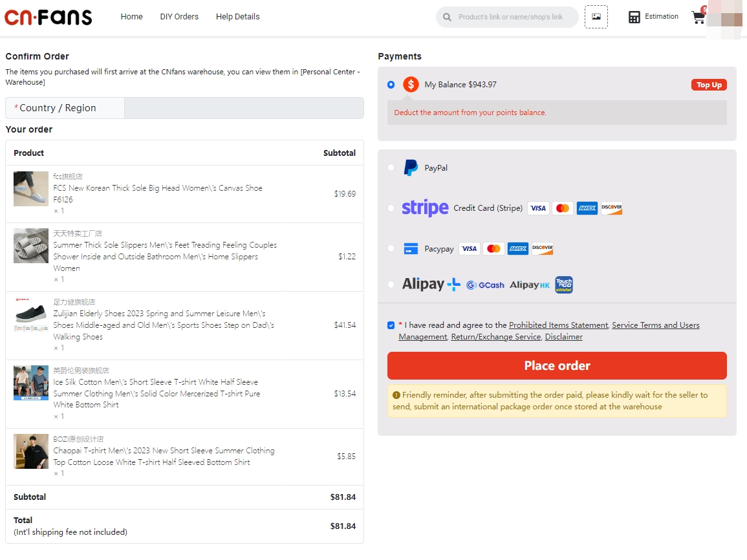Screen dimensions: 747x560
Task: Toggle the terms agreement checkbox
Action: point(391,325)
